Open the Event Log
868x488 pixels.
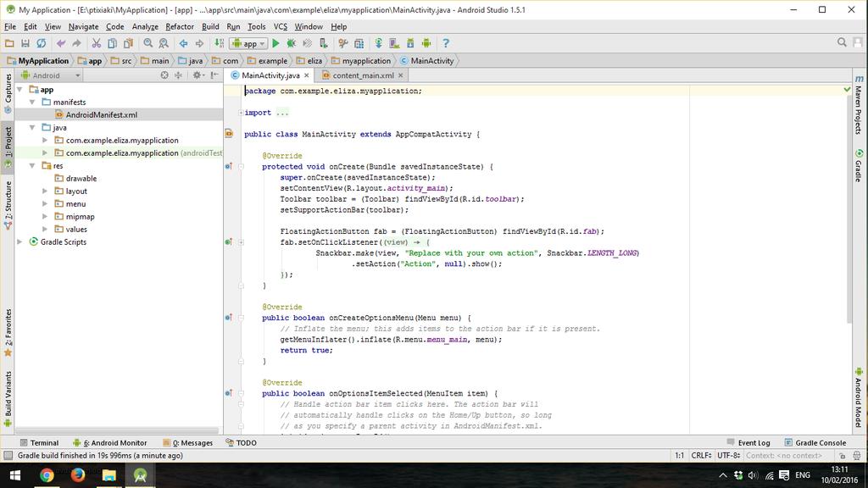coord(748,442)
